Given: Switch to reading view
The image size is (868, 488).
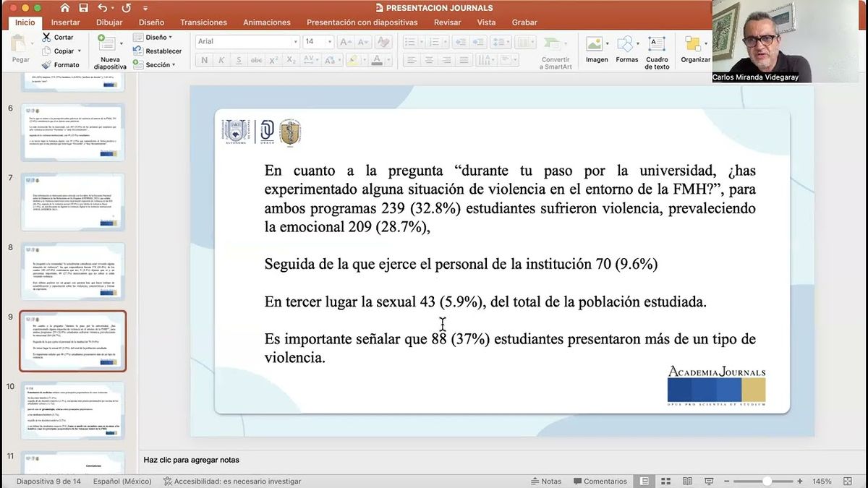Looking at the screenshot, I should click(686, 481).
